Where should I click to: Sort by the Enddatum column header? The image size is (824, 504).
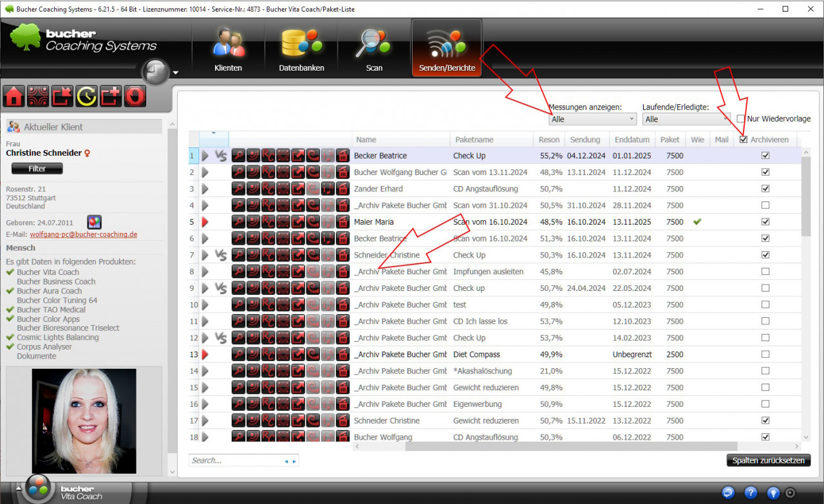[x=632, y=140]
